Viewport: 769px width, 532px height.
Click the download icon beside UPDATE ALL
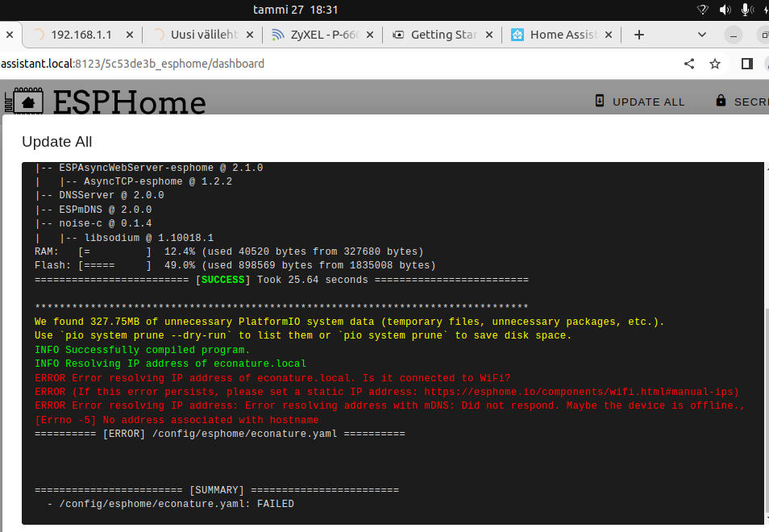(599, 101)
